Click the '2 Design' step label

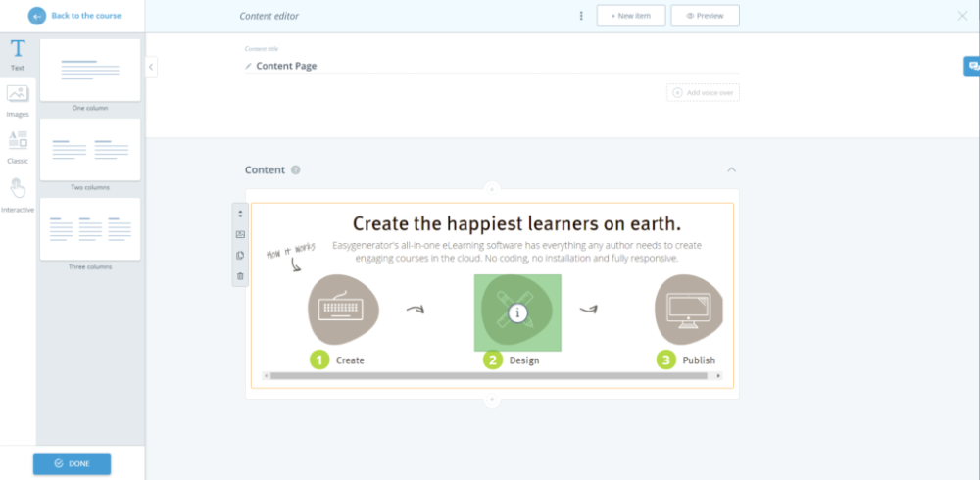tap(512, 360)
